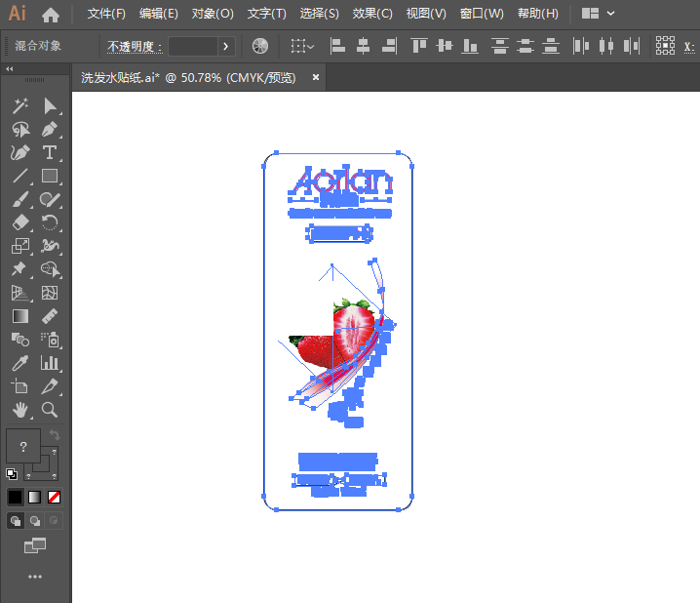Switch to Draw Behind mode

click(x=35, y=521)
